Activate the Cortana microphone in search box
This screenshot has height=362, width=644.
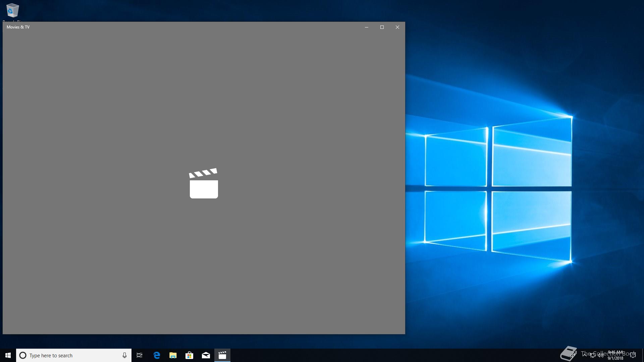(x=124, y=355)
